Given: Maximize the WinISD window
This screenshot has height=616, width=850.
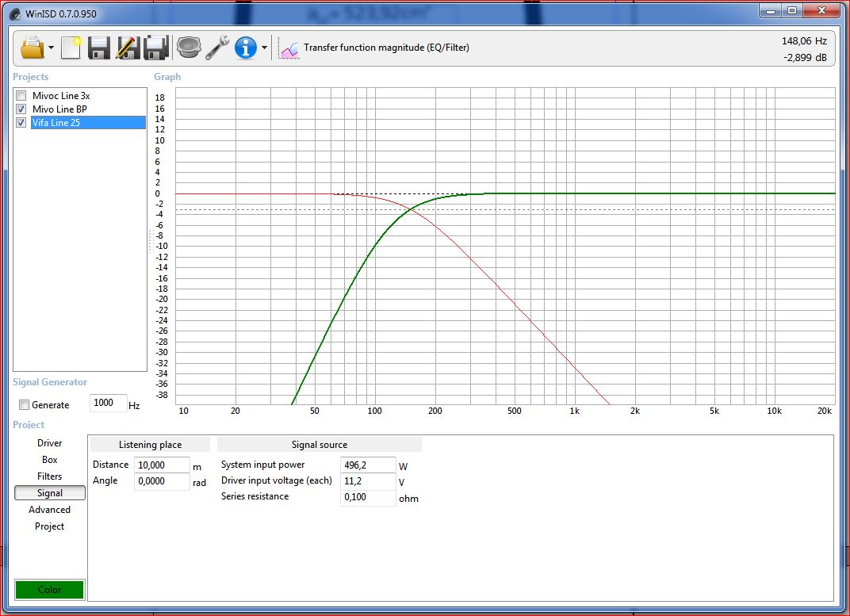Looking at the screenshot, I should (x=792, y=11).
